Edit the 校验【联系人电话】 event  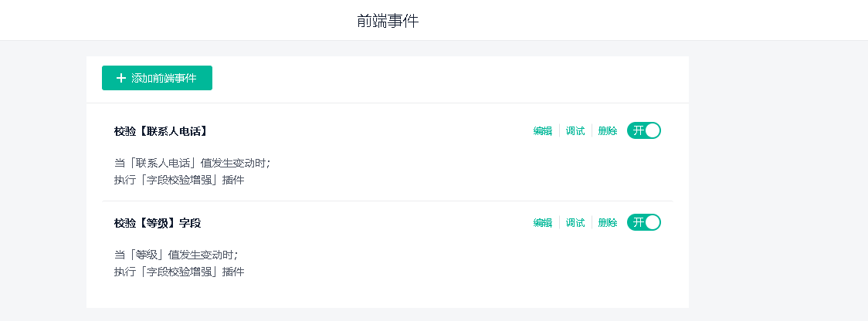(542, 131)
